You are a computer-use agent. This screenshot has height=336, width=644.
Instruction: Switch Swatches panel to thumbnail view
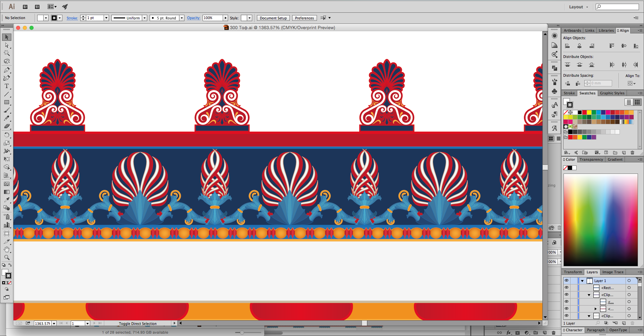(x=637, y=102)
